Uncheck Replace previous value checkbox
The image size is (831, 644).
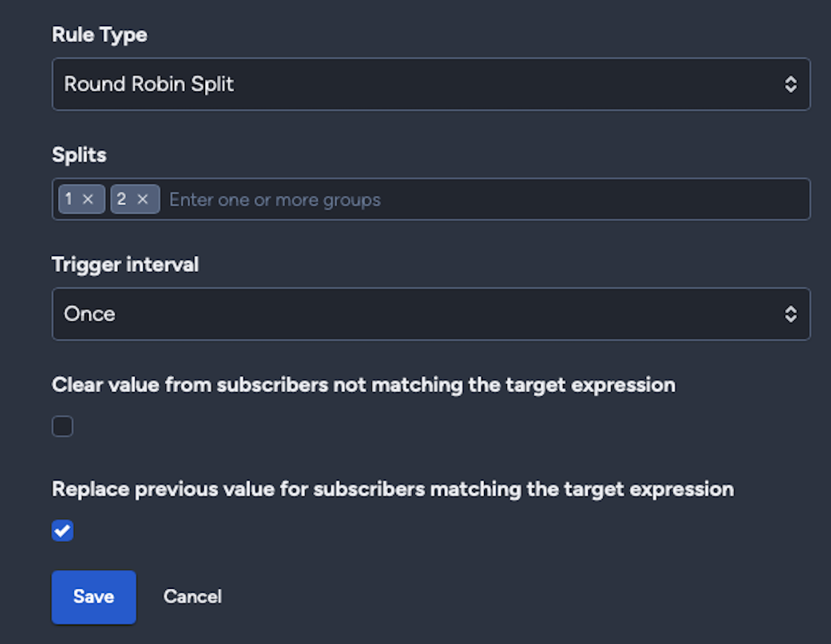pyautogui.click(x=63, y=531)
